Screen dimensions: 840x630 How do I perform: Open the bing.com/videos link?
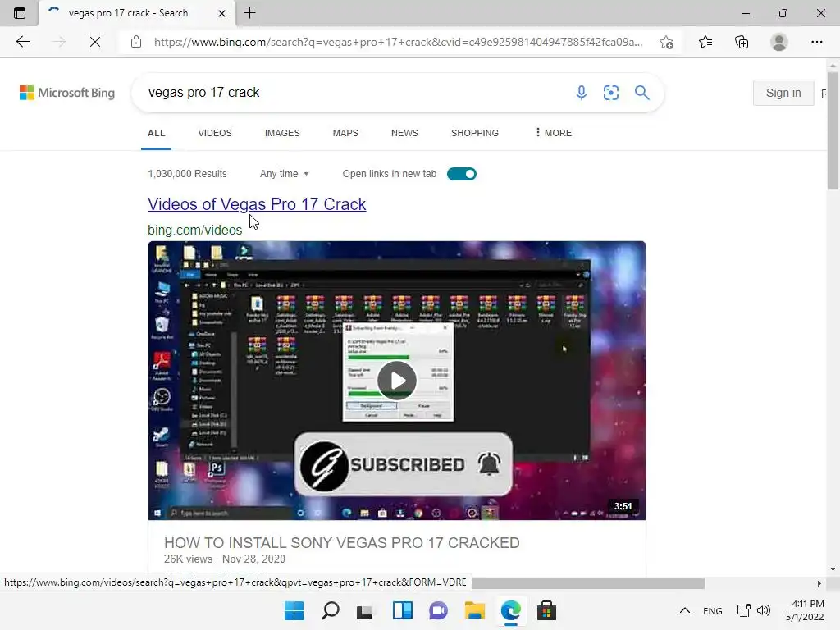pyautogui.click(x=195, y=230)
